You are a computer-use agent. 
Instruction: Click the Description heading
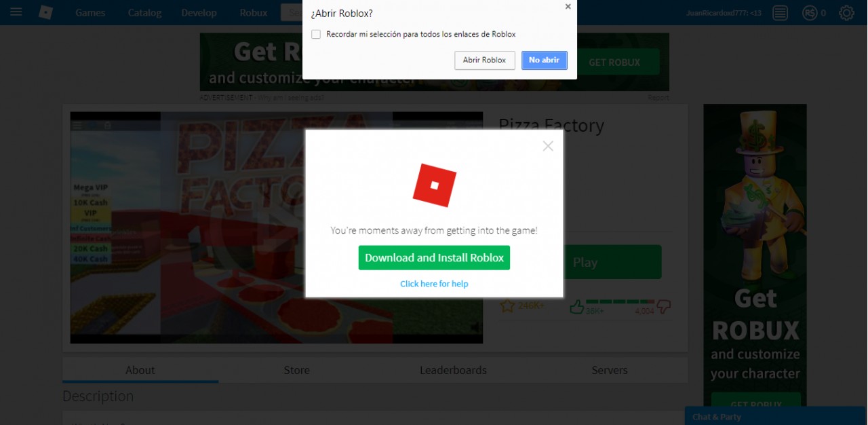tap(98, 396)
